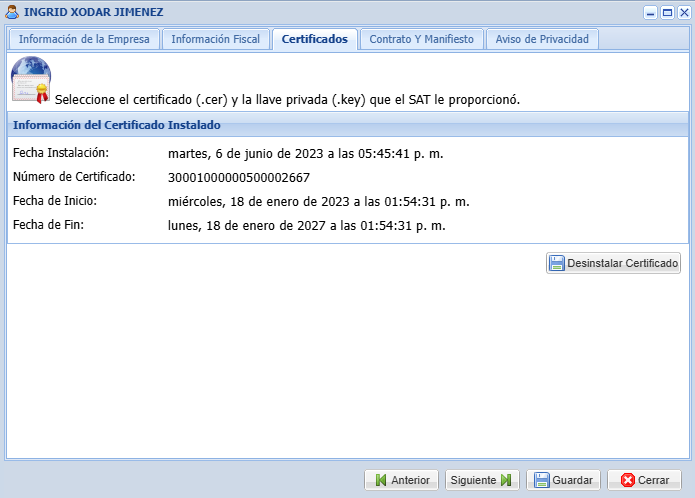Select the Certificados tab
The height and width of the screenshot is (498, 695).
[314, 39]
